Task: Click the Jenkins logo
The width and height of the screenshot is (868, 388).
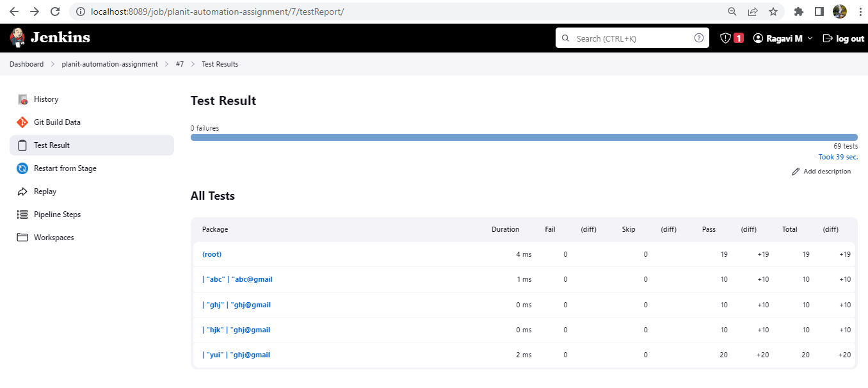Action: (x=50, y=38)
